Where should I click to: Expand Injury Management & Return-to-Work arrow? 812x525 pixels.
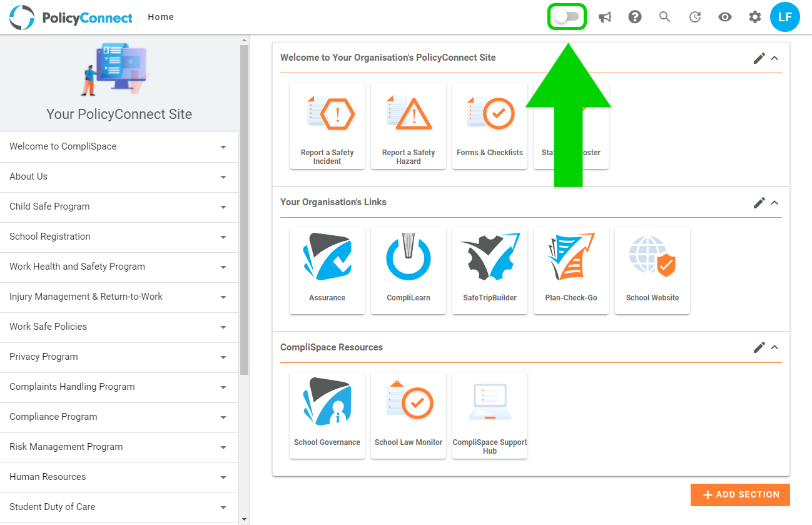223,297
